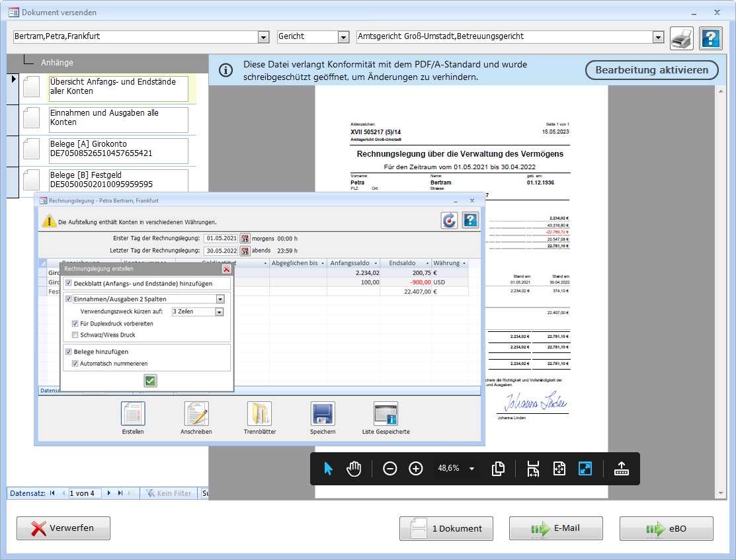This screenshot has height=560, width=736.
Task: Go to first record in Datensatz navigator
Action: (52, 493)
